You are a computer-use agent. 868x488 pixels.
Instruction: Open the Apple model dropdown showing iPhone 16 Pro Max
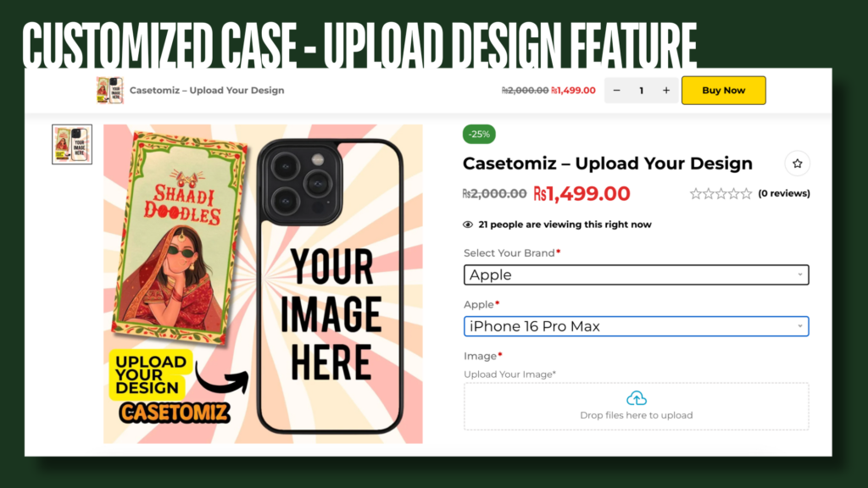pyautogui.click(x=636, y=326)
